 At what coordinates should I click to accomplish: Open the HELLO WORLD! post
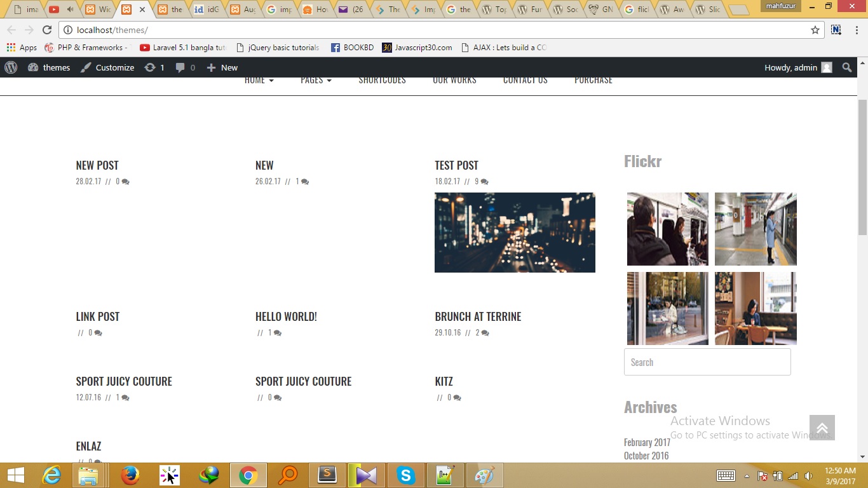(x=286, y=316)
